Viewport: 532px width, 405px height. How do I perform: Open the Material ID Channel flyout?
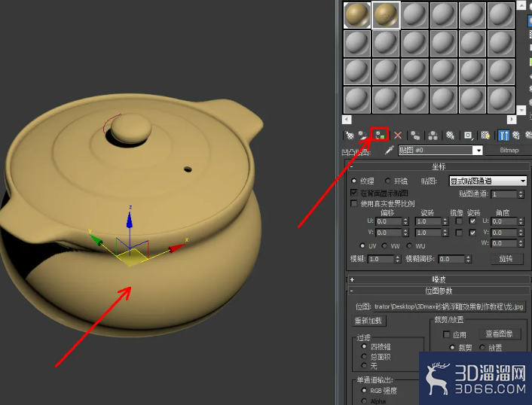pyautogui.click(x=468, y=136)
